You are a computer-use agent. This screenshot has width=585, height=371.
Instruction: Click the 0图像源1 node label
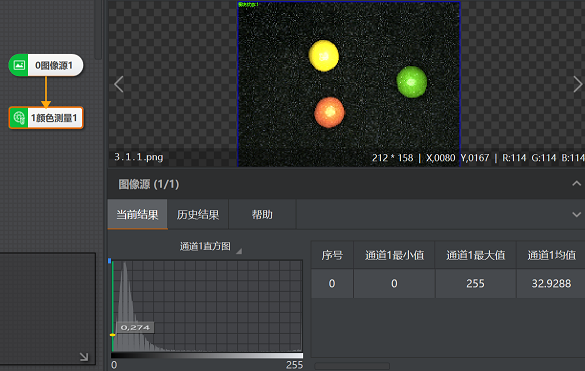pyautogui.click(x=54, y=65)
